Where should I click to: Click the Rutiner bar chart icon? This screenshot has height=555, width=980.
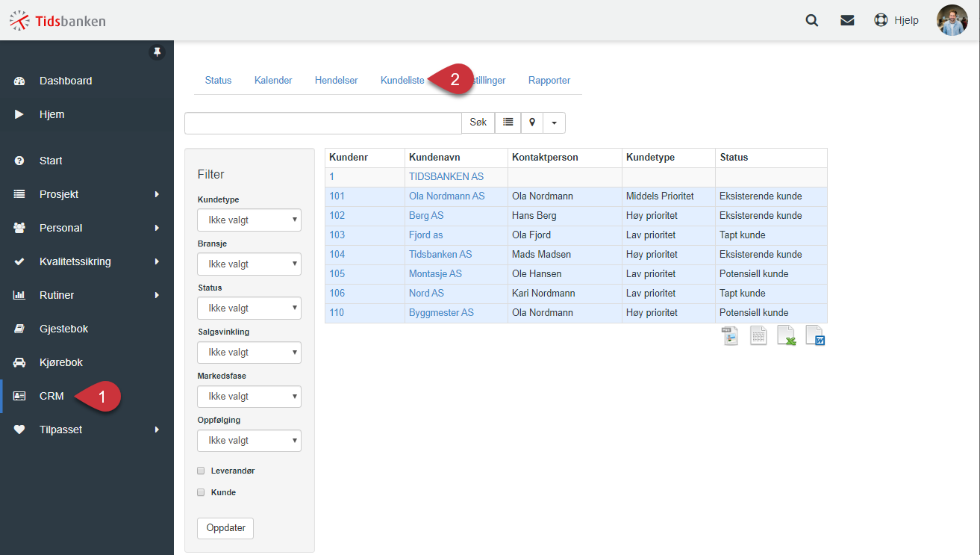[19, 295]
